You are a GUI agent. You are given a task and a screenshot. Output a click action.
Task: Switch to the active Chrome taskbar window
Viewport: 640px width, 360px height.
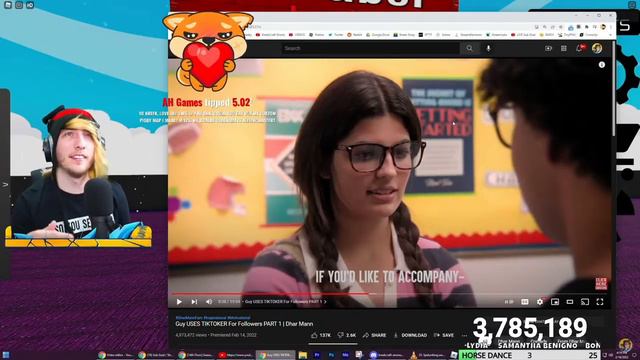pos(276,355)
